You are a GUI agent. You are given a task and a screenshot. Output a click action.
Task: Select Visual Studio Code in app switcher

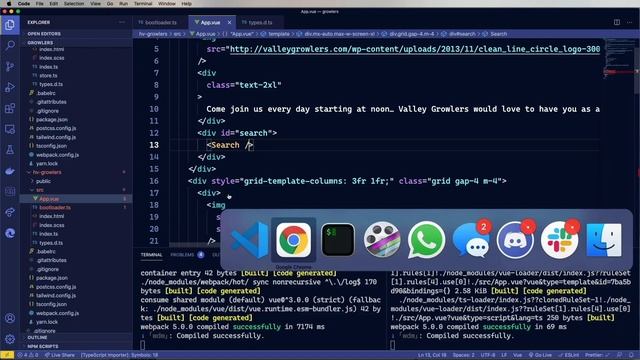click(x=249, y=240)
